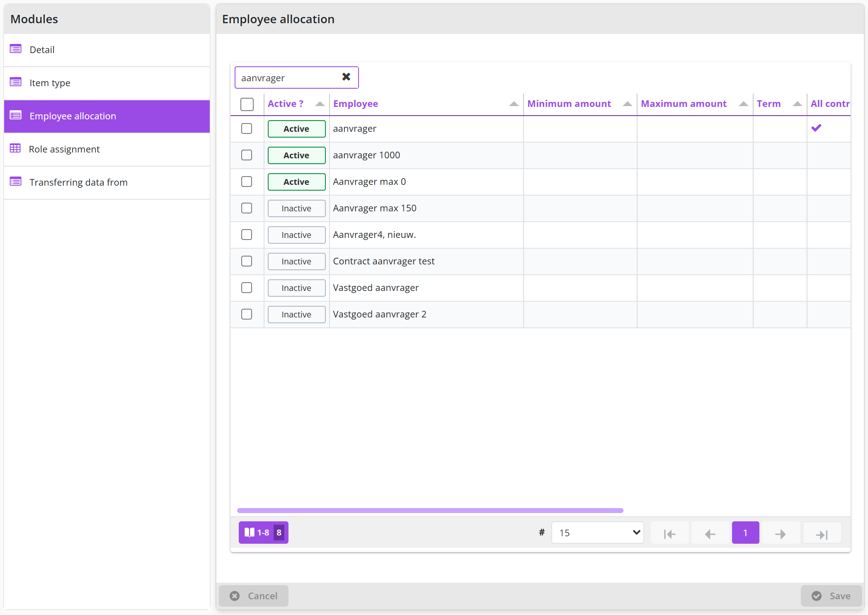The width and height of the screenshot is (868, 615).
Task: Sort by Maximum amount column arrow
Action: coord(743,104)
